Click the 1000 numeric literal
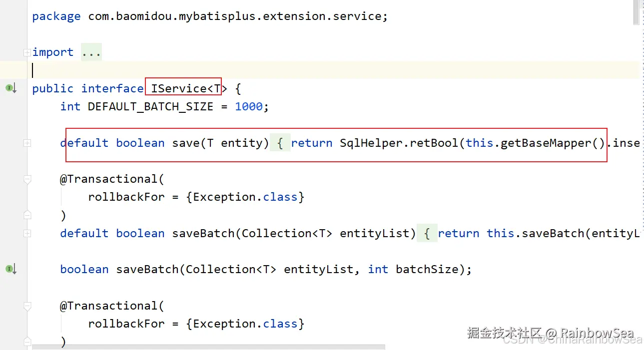Viewport: 644px width, 350px height. 249,106
